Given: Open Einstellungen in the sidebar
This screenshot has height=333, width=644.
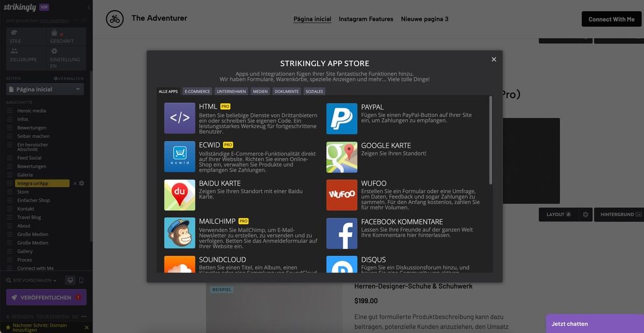Looking at the screenshot, I should click(65, 58).
